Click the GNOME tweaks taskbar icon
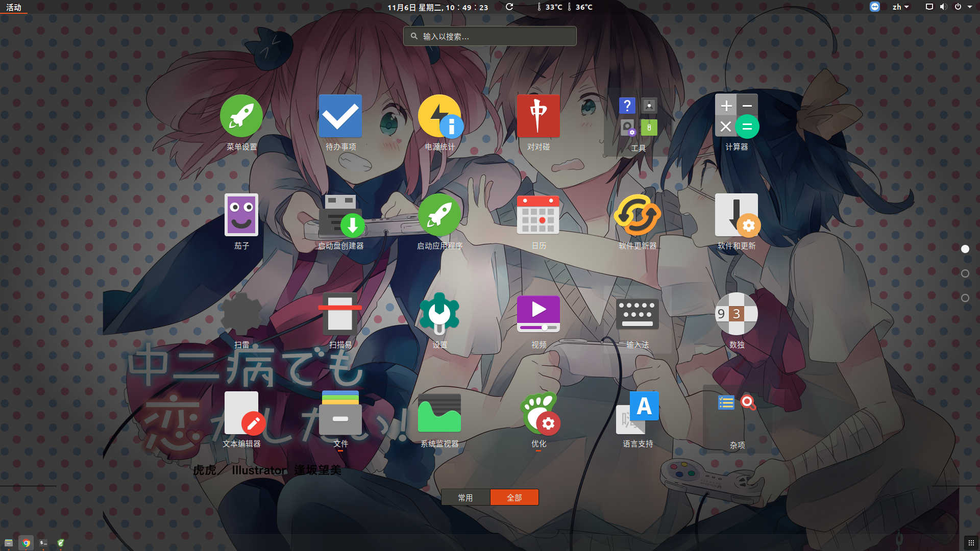Screen dimensions: 980x551 pos(61,543)
